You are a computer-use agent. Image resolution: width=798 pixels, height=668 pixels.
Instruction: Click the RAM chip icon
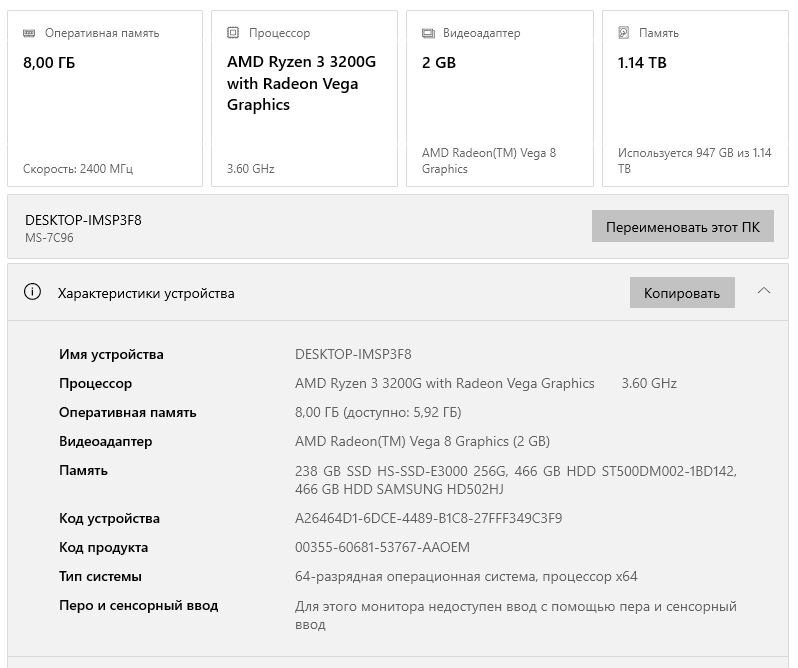pos(30,33)
